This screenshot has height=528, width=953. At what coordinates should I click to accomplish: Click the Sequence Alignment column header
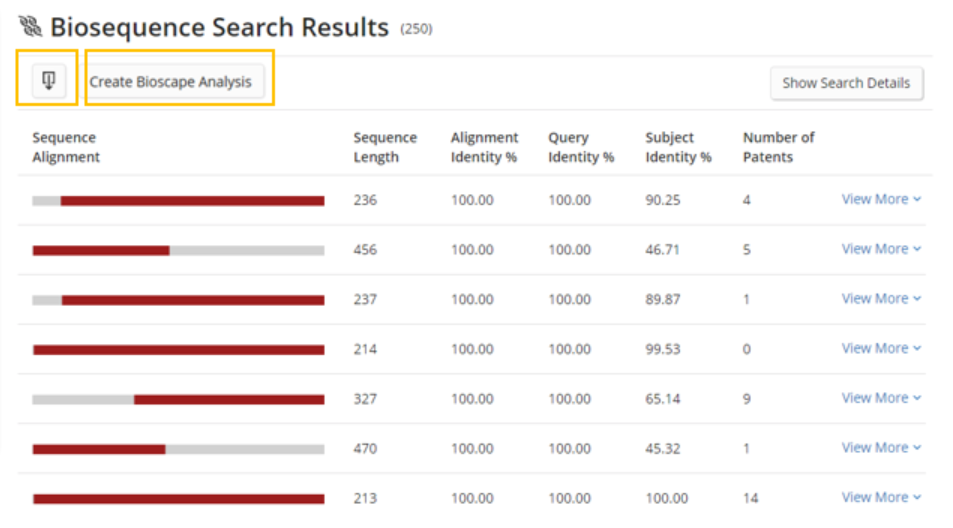[66, 147]
